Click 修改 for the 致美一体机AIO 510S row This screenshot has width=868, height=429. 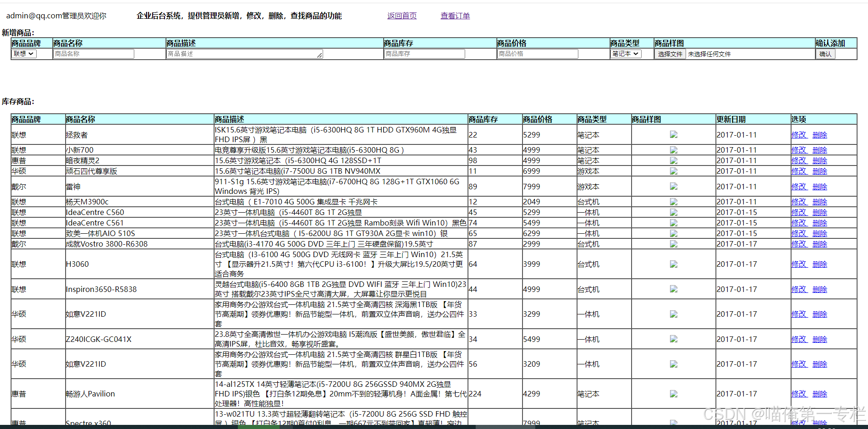click(x=799, y=233)
